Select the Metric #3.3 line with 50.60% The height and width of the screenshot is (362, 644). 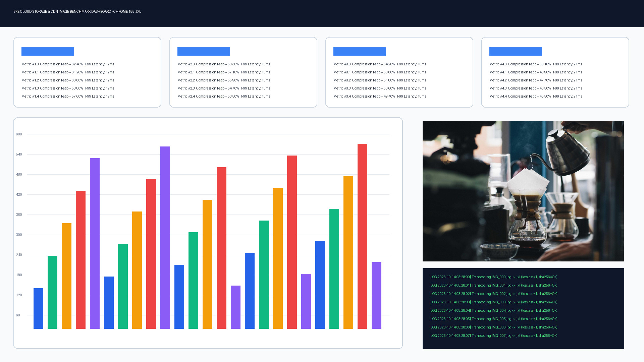tap(380, 88)
